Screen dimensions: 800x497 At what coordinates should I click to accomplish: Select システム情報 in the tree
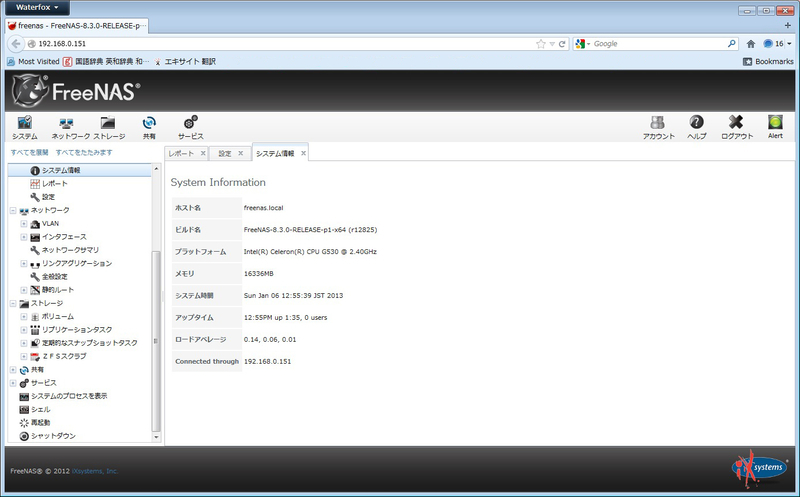coord(61,170)
